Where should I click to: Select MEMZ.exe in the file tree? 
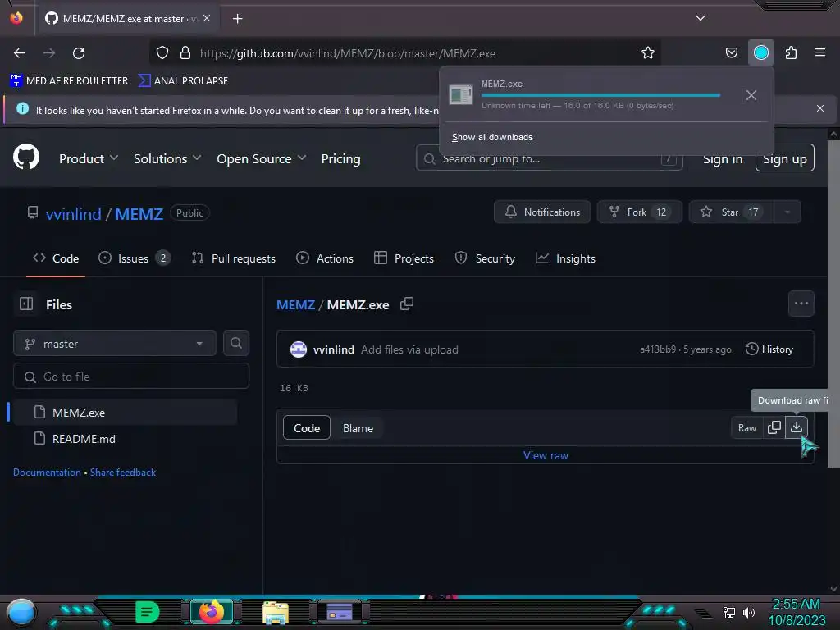coord(126,413)
